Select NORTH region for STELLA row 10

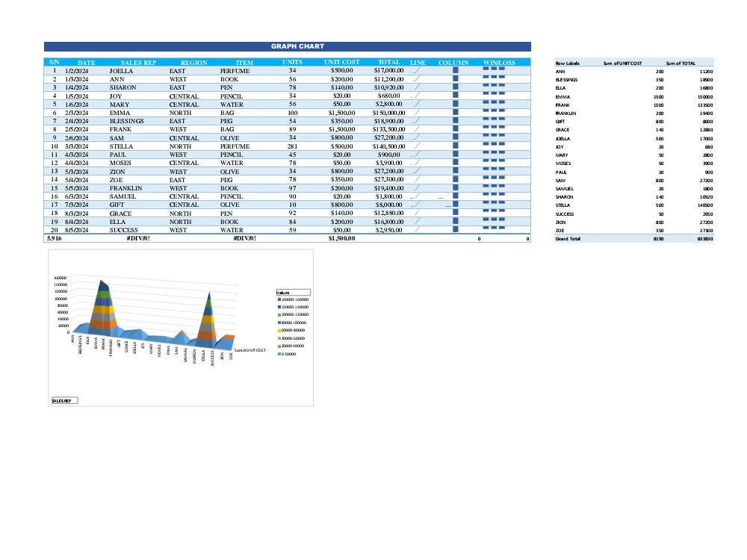click(180, 146)
